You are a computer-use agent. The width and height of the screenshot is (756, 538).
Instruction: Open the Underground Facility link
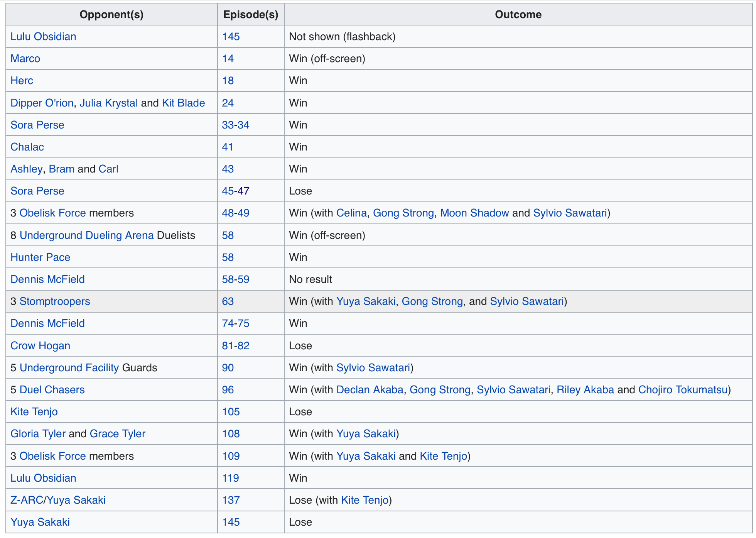[69, 368]
